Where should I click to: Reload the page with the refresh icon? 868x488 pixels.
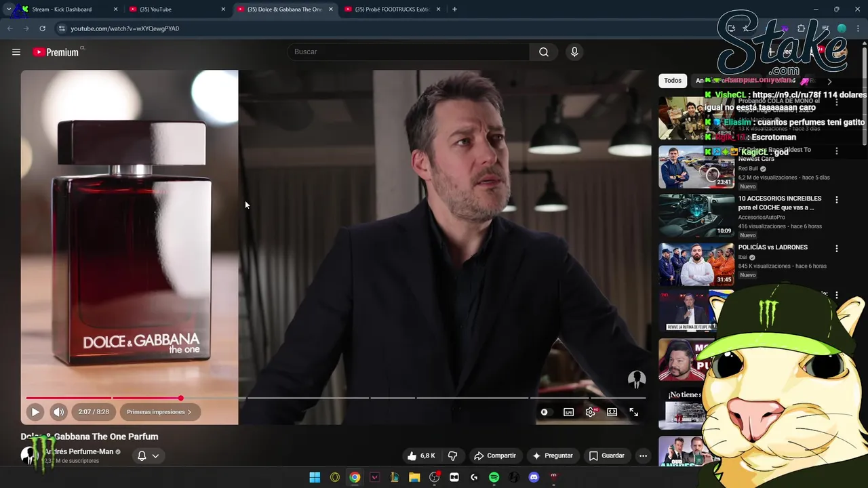tap(42, 28)
